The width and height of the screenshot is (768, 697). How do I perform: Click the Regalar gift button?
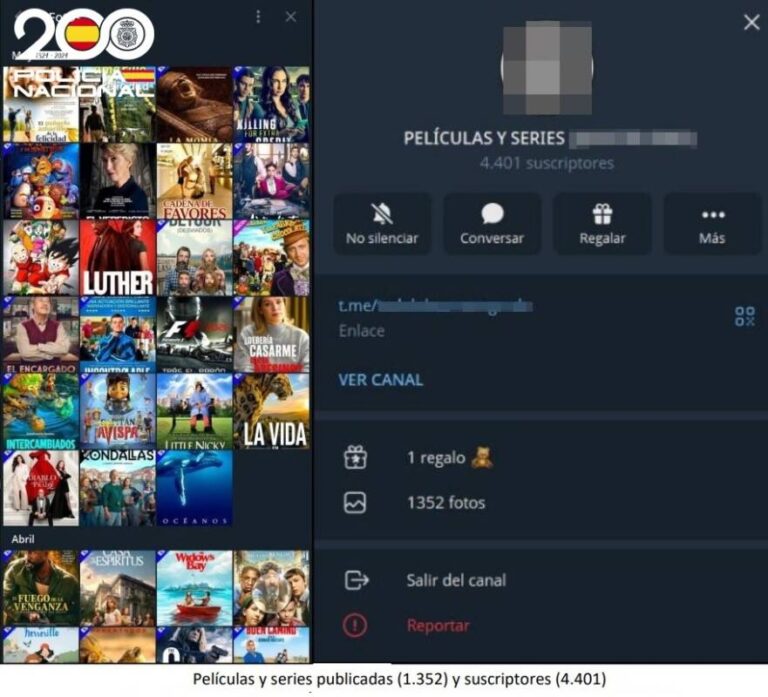click(602, 224)
